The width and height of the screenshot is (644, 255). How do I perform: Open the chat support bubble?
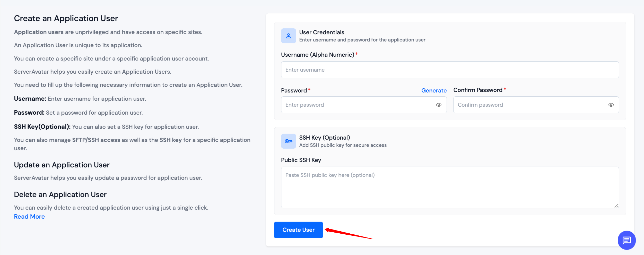click(x=626, y=240)
